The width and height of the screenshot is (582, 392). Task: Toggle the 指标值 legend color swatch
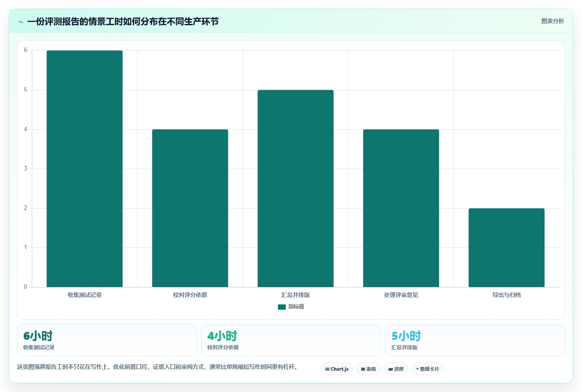[282, 307]
